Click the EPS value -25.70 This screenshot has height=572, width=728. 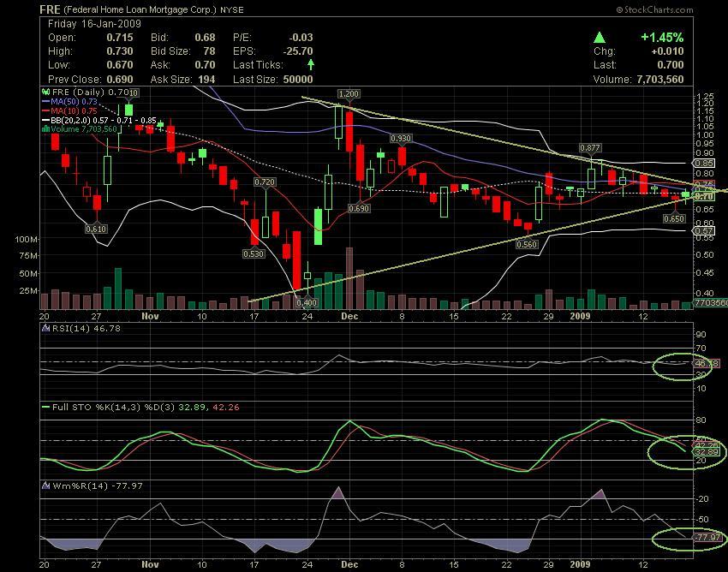pos(297,51)
